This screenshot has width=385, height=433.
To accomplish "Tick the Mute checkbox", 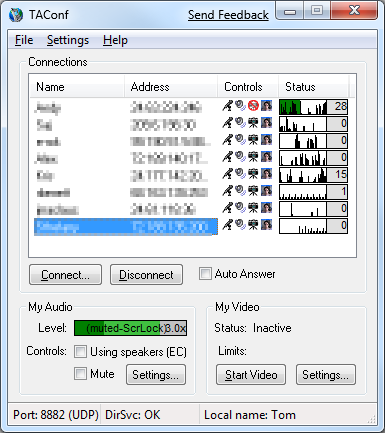I will [x=80, y=374].
